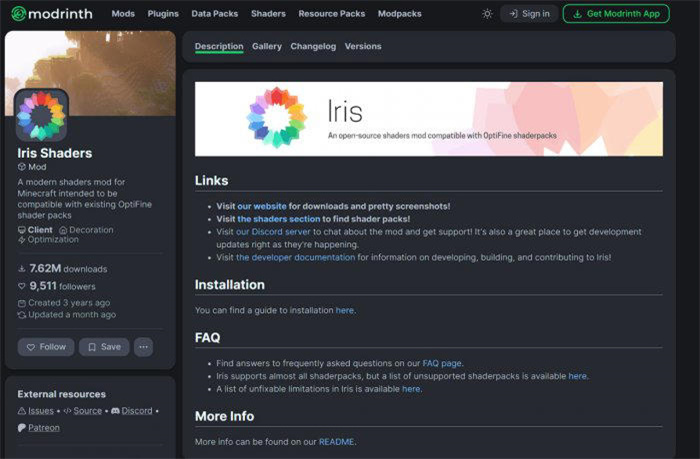The width and height of the screenshot is (700, 459).
Task: Open the Modpacks section
Action: click(x=400, y=14)
